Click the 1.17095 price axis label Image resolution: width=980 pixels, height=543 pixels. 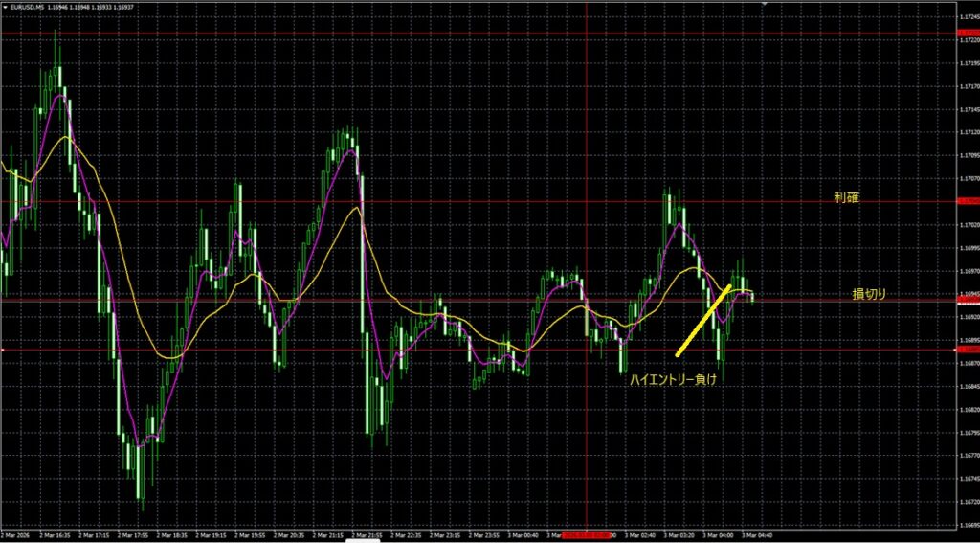(969, 156)
